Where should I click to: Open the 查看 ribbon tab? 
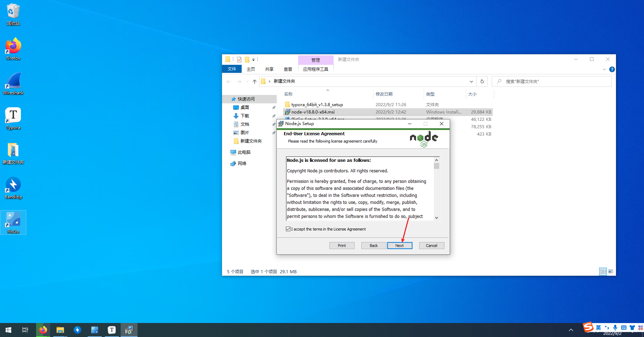tap(288, 69)
